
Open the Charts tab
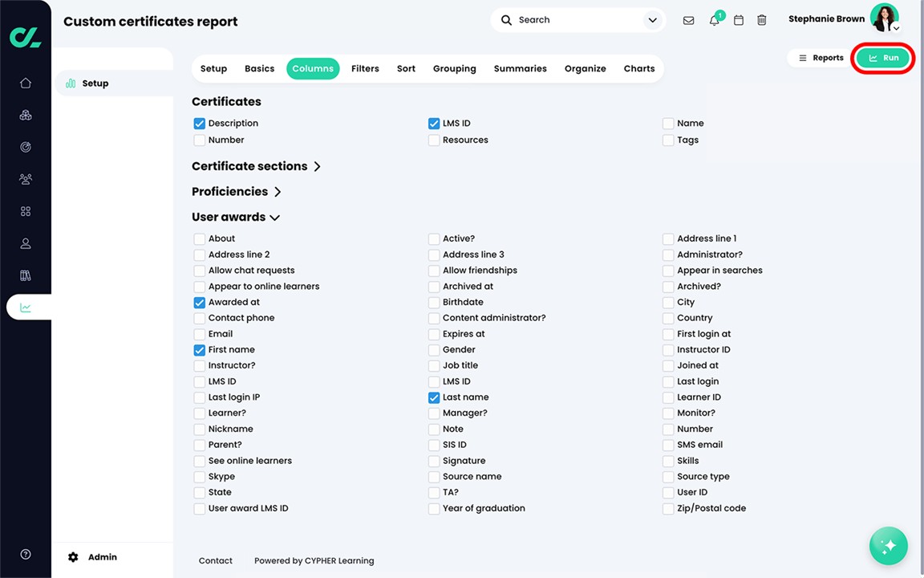[x=639, y=68]
